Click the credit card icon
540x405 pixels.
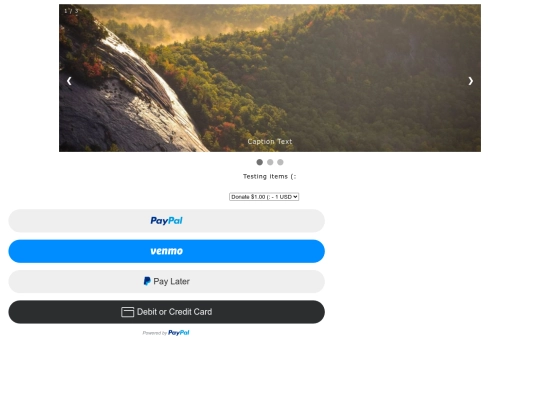(x=127, y=312)
